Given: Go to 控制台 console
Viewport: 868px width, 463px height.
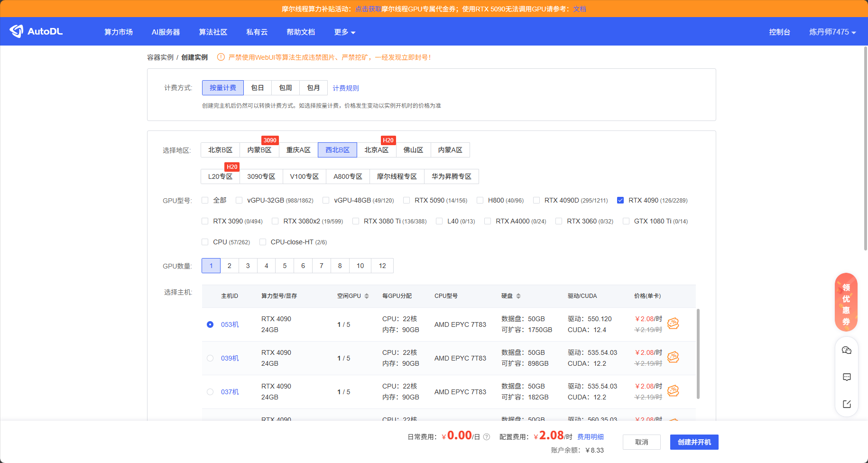Looking at the screenshot, I should 780,32.
